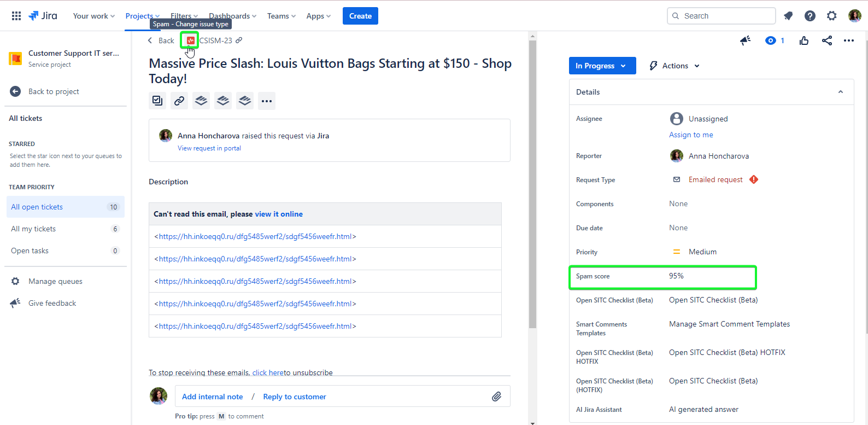The height and width of the screenshot is (425, 868).
Task: Open Jira settings gear icon
Action: pos(831,16)
